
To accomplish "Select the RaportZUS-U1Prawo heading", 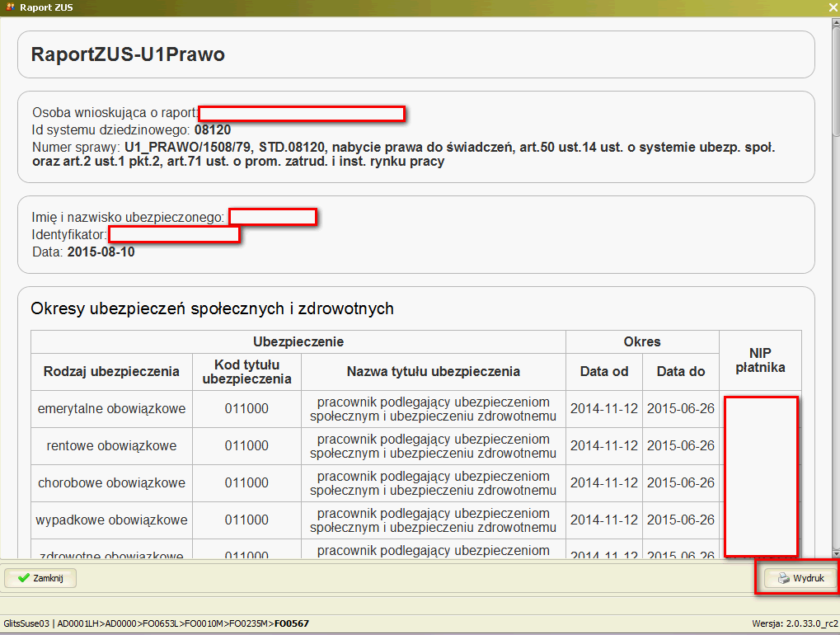I will 128,54.
